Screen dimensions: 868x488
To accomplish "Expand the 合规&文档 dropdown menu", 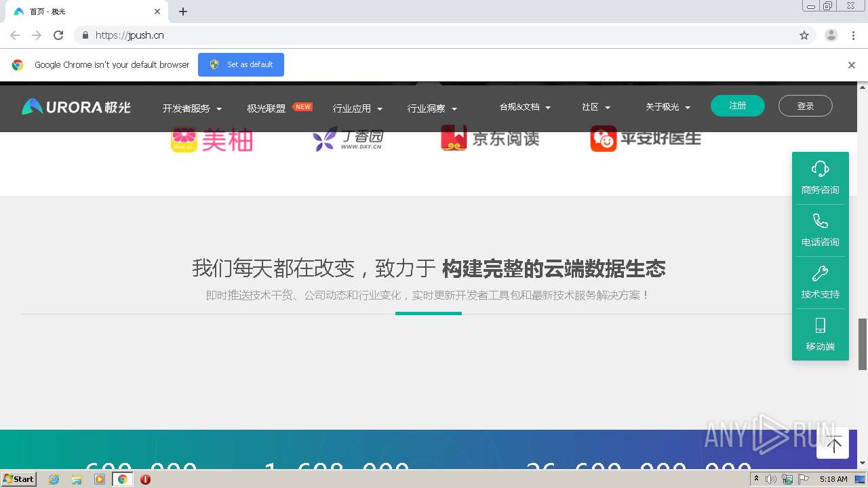I will tap(525, 107).
